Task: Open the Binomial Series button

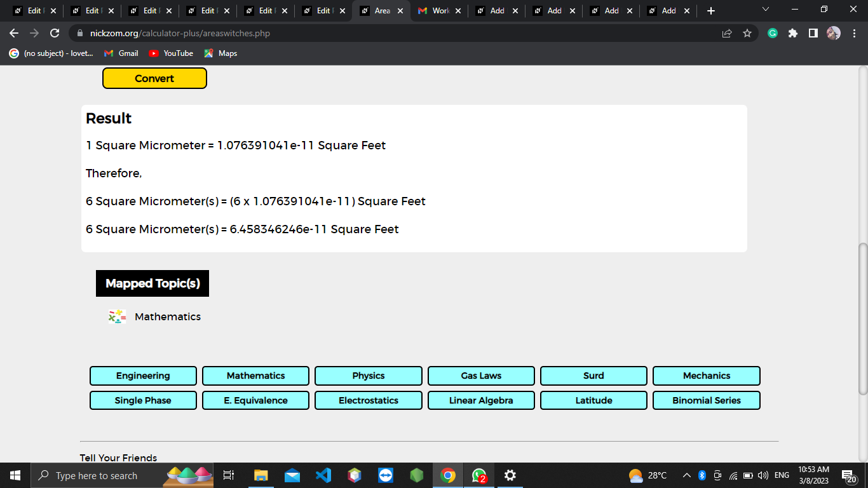Action: [707, 400]
